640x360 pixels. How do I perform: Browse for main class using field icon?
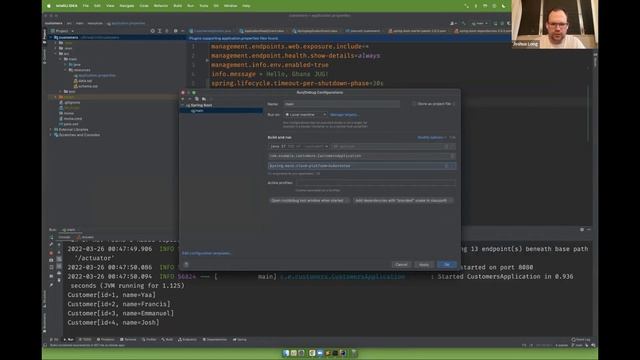452,156
